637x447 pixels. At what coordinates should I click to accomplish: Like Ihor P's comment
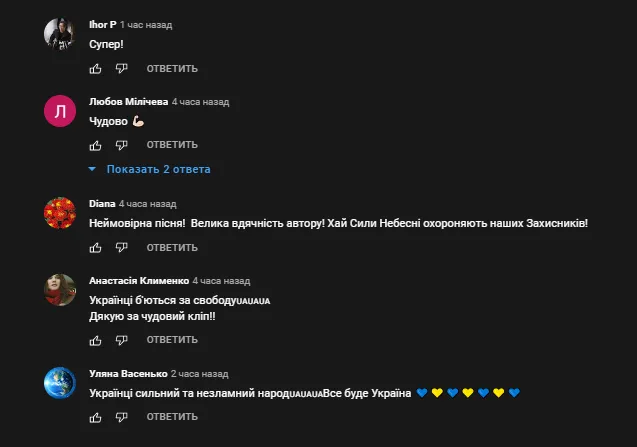pyautogui.click(x=96, y=69)
